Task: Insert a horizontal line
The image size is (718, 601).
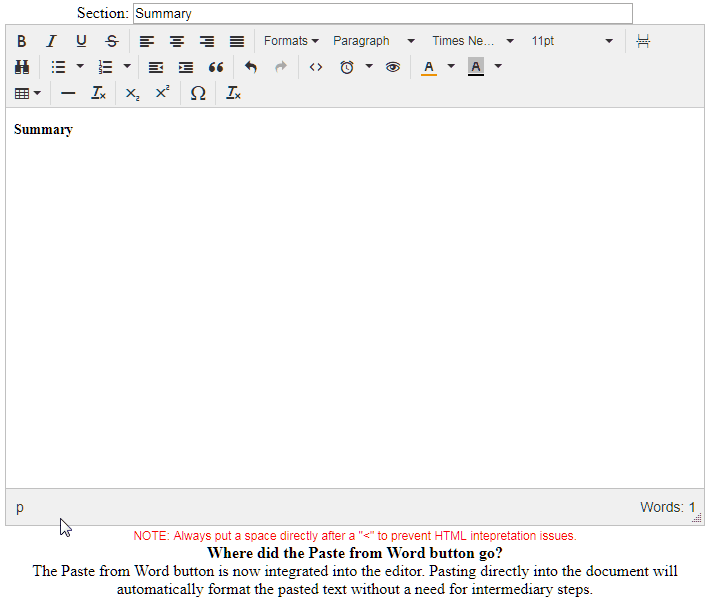Action: (68, 93)
